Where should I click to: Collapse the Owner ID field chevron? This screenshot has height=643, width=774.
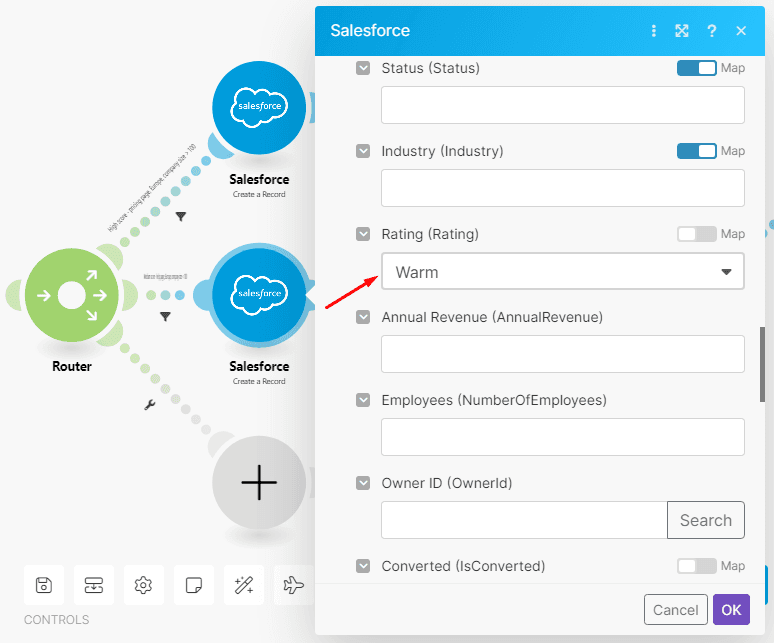tap(363, 483)
